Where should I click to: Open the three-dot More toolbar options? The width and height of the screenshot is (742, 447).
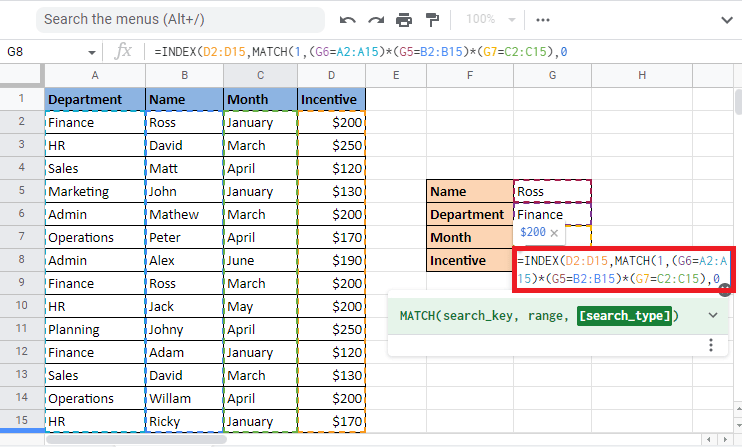(543, 19)
